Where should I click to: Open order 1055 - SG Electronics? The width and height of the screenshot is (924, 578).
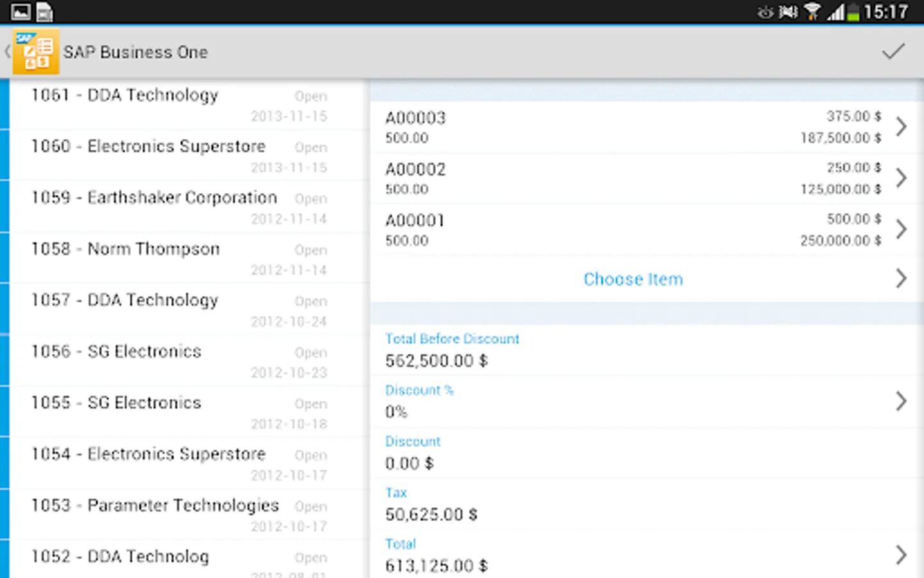(x=189, y=413)
